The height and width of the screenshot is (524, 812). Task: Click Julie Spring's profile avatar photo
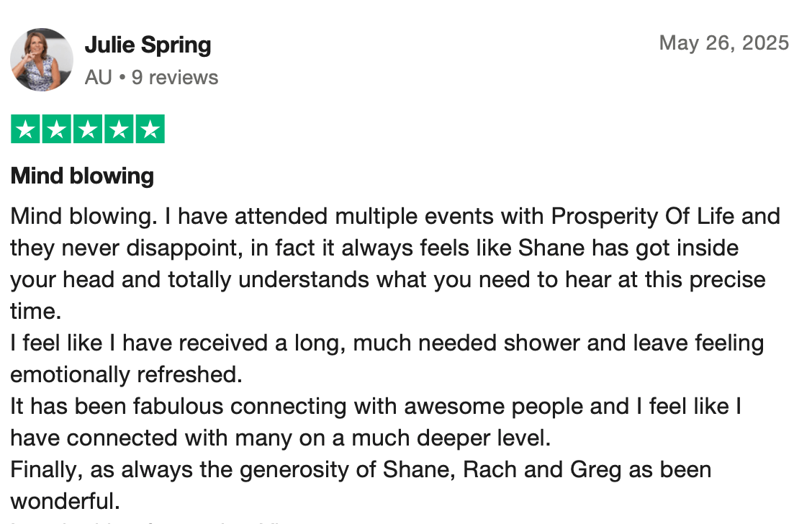[x=42, y=60]
